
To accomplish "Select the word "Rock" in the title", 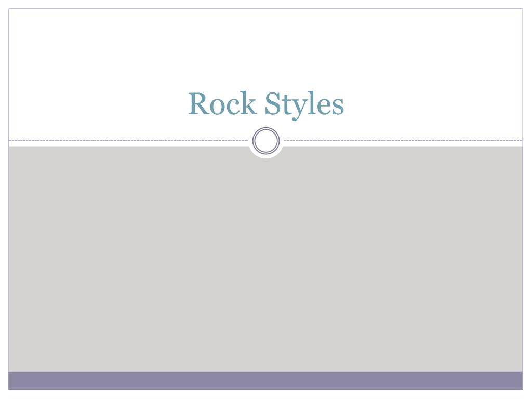I will (x=222, y=103).
